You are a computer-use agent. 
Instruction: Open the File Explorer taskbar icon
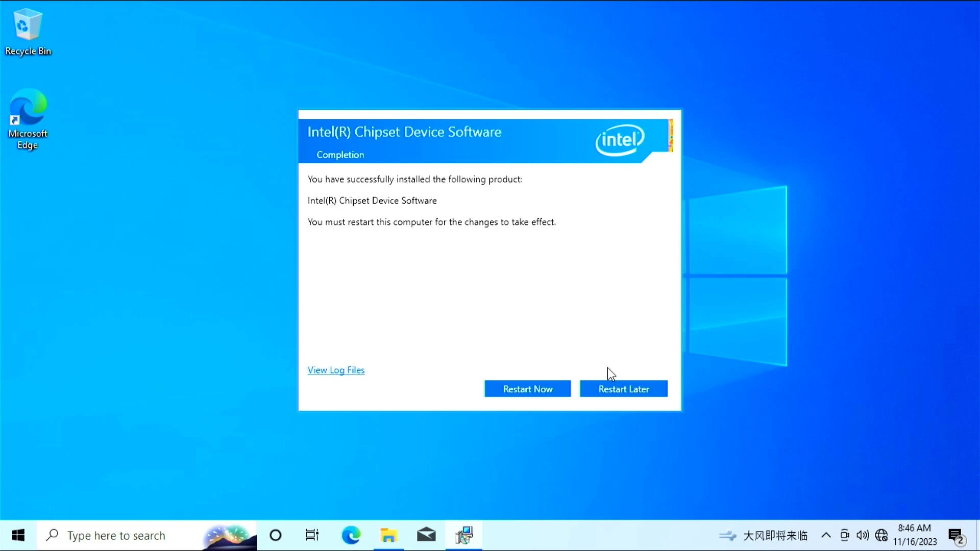388,535
